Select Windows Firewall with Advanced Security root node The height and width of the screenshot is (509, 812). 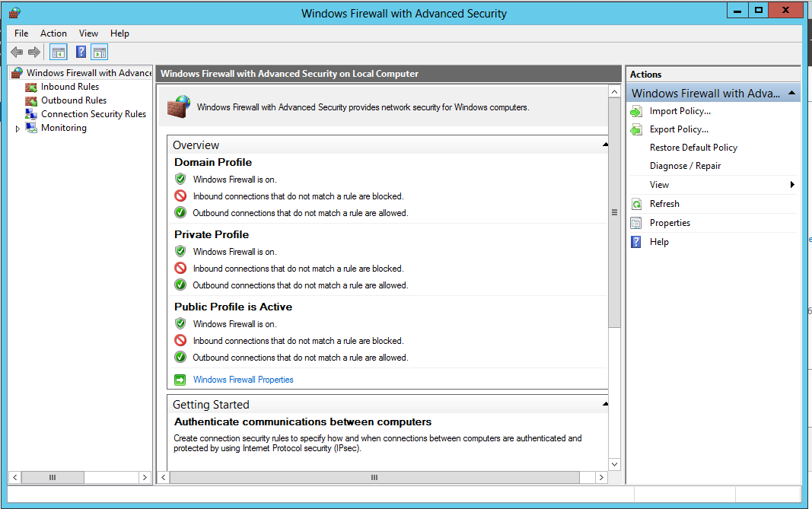point(89,73)
